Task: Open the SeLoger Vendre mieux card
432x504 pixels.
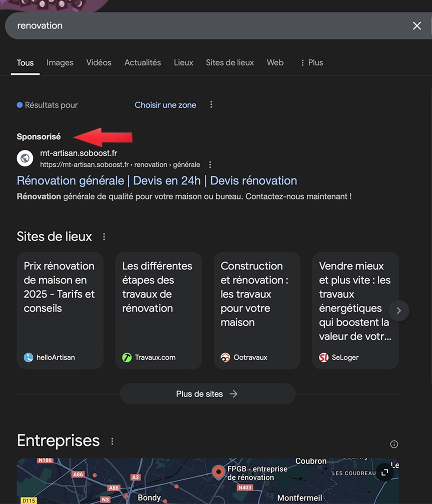Action: [355, 310]
